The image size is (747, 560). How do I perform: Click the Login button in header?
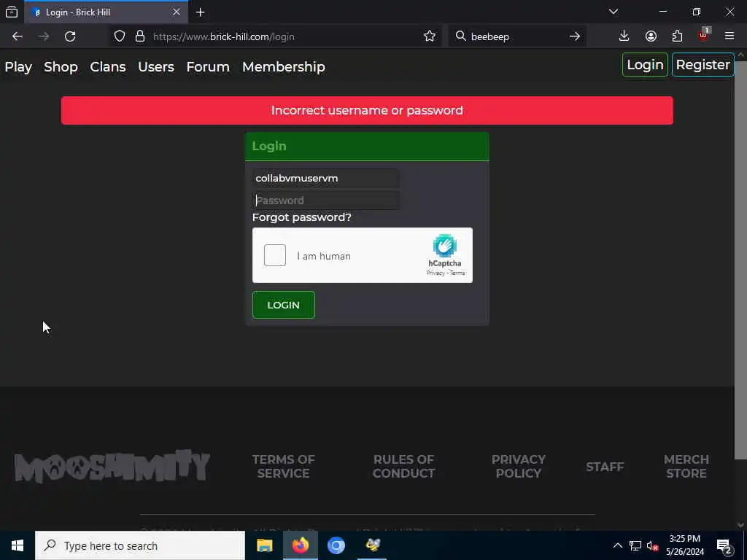(645, 65)
